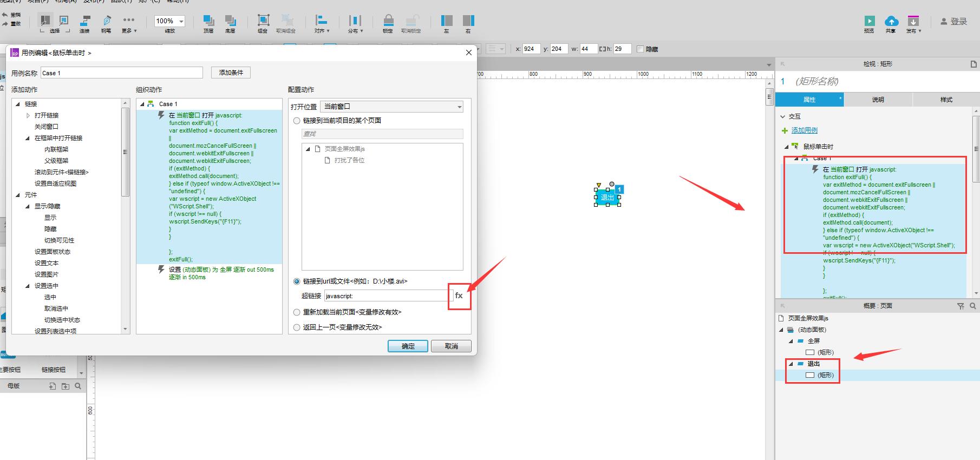The height and width of the screenshot is (460, 980).
Task: Click the ungroup (取消组合) icon
Action: (286, 21)
